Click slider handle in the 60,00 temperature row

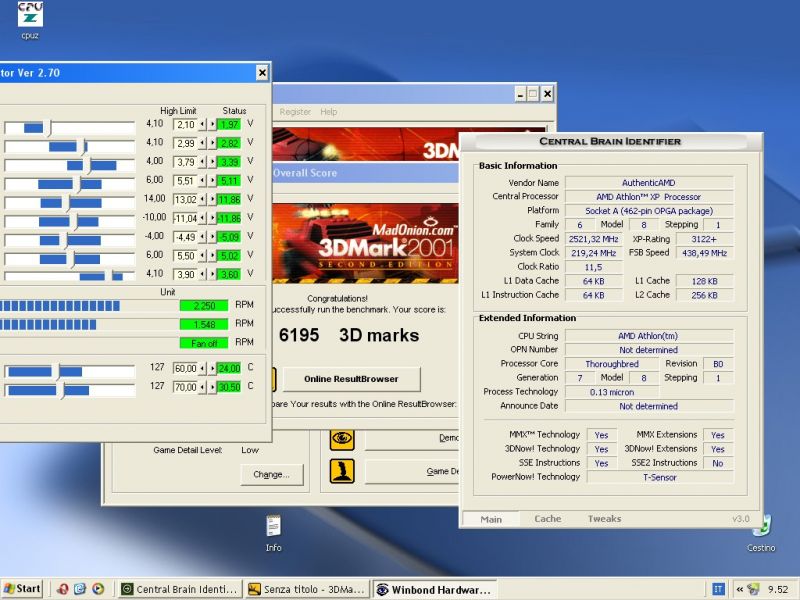coord(58,371)
